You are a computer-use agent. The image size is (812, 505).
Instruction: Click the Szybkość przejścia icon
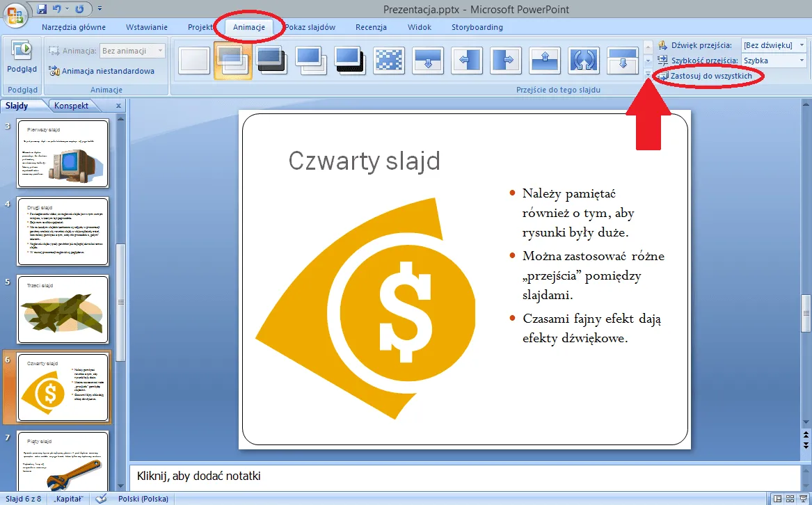(x=662, y=61)
